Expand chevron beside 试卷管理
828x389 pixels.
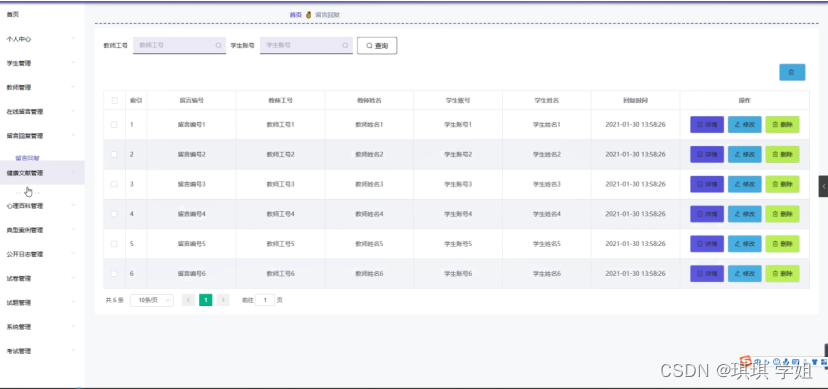pyautogui.click(x=73, y=278)
